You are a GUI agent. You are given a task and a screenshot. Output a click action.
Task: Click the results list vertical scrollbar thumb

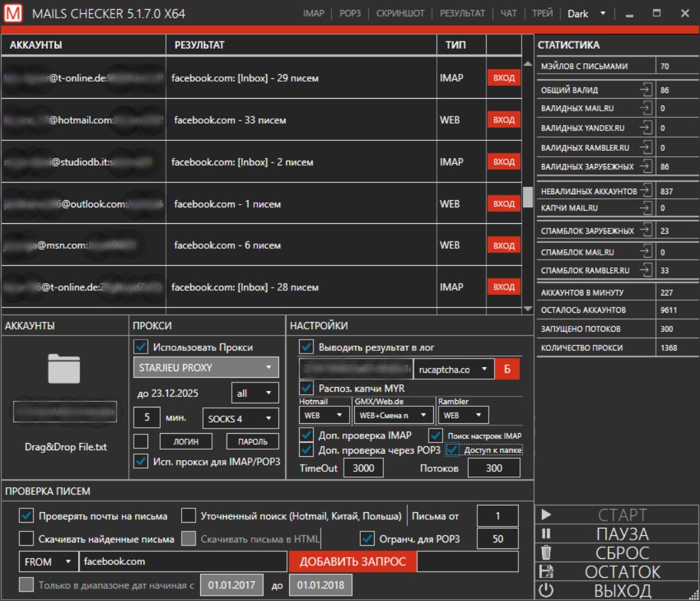(x=527, y=197)
